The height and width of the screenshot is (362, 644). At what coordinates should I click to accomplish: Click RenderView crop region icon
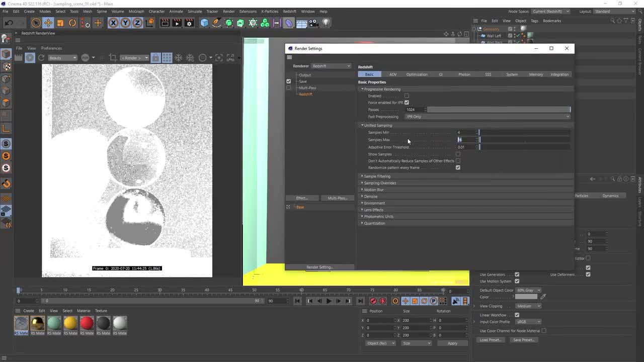click(113, 57)
